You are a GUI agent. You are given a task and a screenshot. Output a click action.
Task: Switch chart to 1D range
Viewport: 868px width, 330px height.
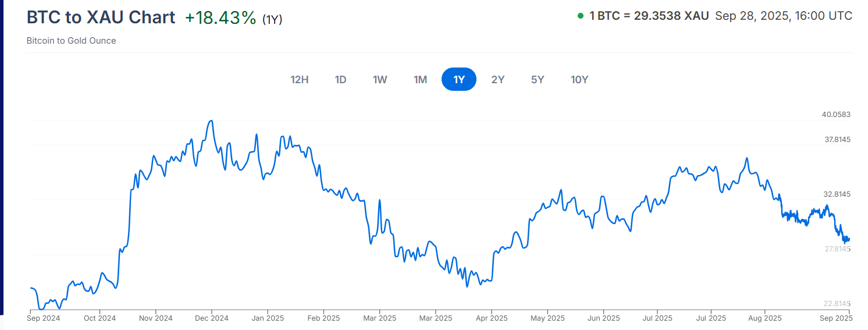pyautogui.click(x=340, y=80)
